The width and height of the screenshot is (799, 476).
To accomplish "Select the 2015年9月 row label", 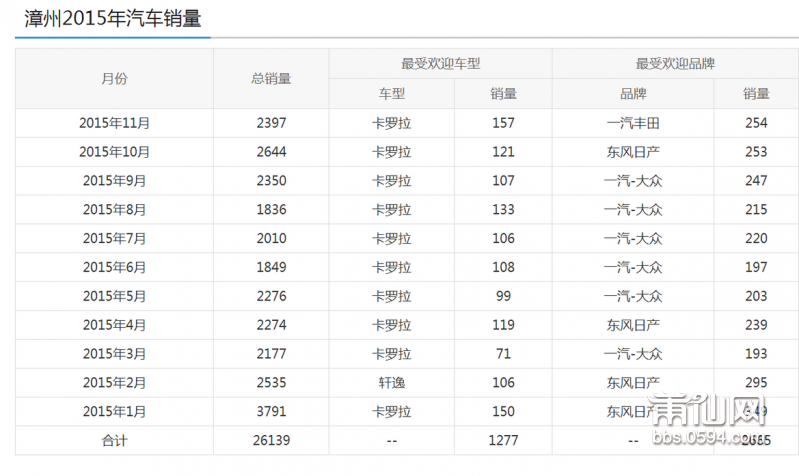I will [x=114, y=181].
